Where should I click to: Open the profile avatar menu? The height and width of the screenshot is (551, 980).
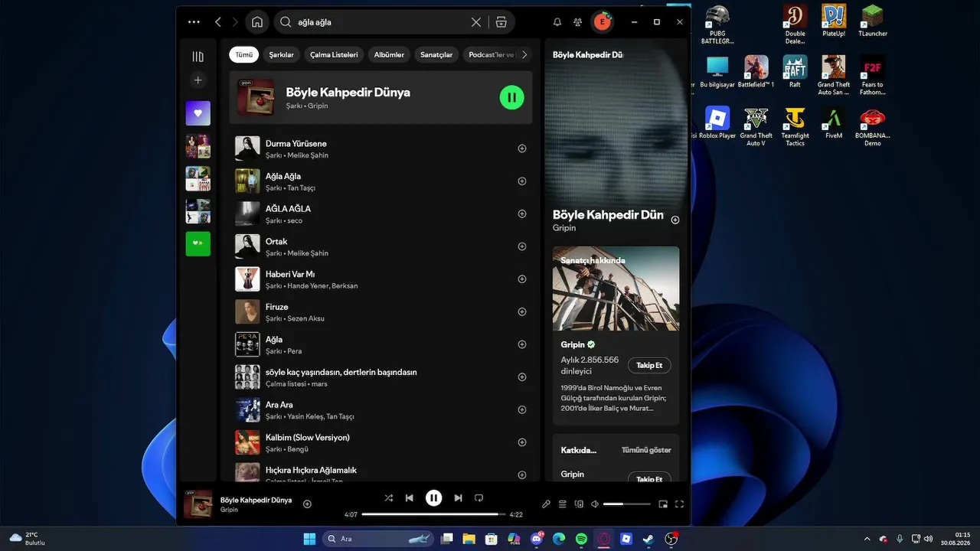point(603,22)
